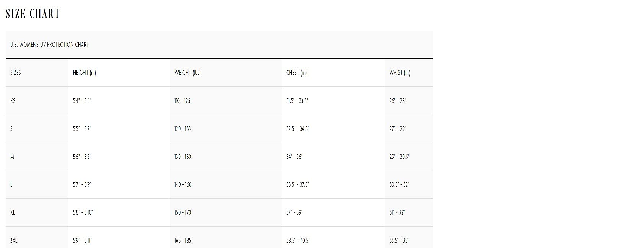This screenshot has height=248, width=644.
Task: Click the SIZE CHART heading
Action: 33,14
